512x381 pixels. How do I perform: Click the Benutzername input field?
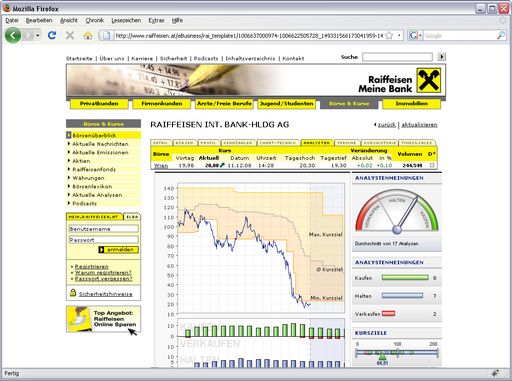(103, 229)
